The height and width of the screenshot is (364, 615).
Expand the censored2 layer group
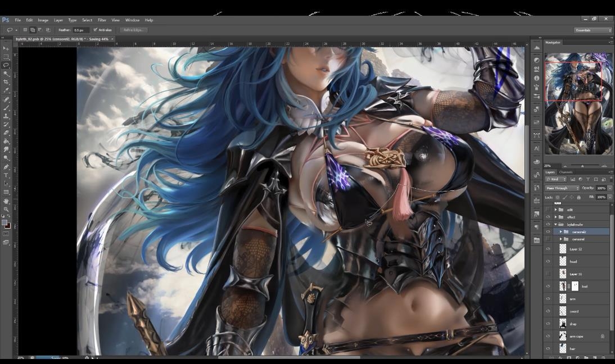pos(561,232)
